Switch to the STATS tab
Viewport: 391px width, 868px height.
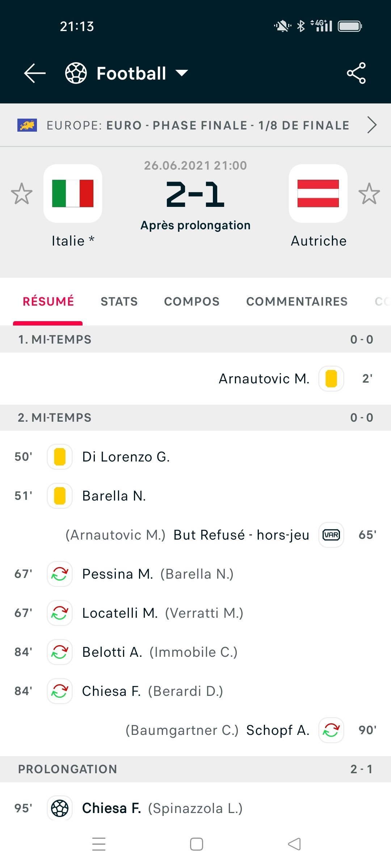[119, 301]
